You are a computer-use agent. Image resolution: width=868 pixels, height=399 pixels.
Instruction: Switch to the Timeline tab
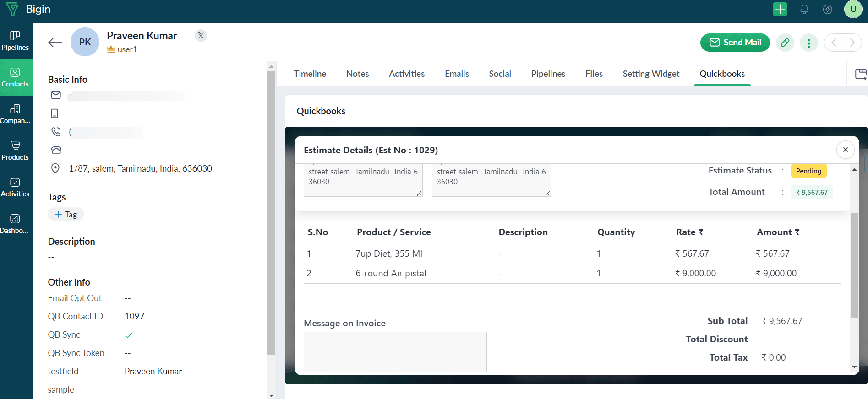pos(310,74)
